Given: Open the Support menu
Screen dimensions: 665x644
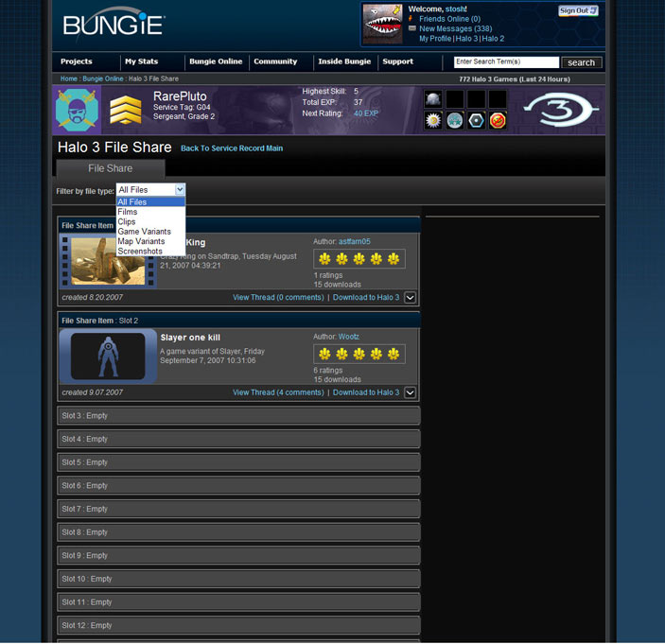Looking at the screenshot, I should (x=398, y=61).
